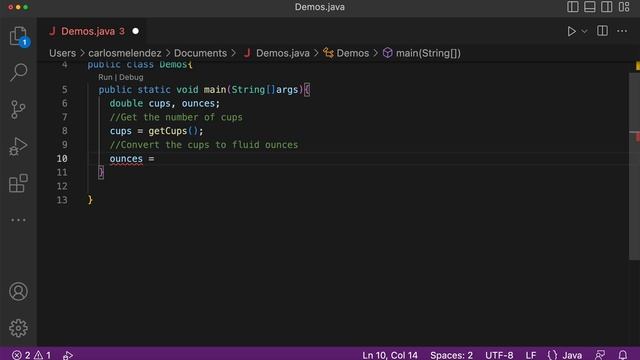The height and width of the screenshot is (360, 640).
Task: Show errors and warnings in Problems panel
Action: [x=31, y=355]
